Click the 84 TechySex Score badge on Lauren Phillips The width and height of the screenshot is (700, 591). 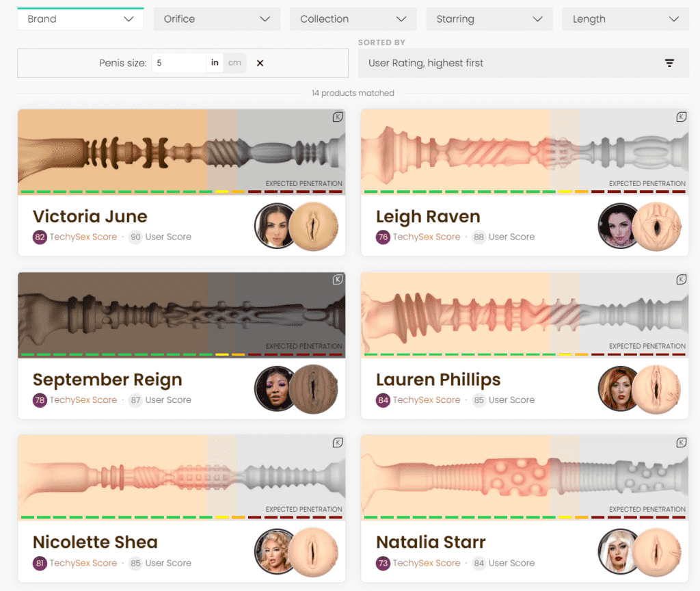(383, 399)
